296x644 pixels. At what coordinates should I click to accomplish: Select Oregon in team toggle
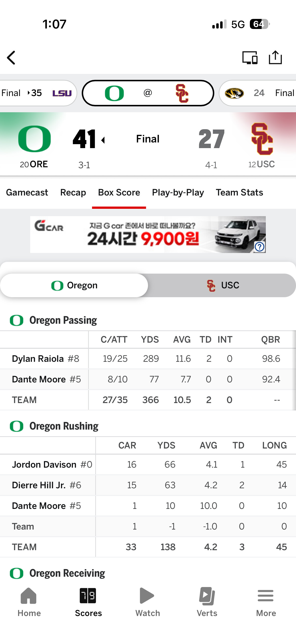(74, 285)
